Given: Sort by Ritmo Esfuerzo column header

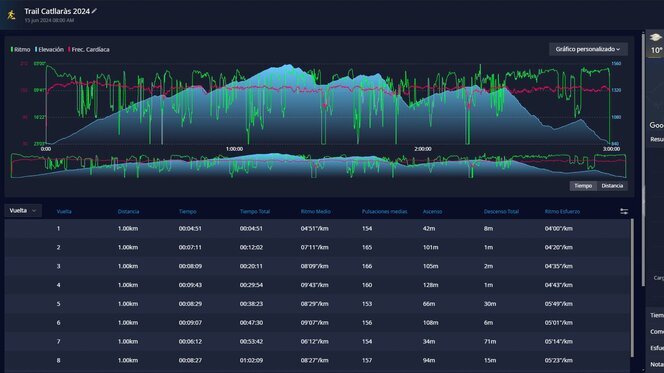Looking at the screenshot, I should tap(562, 211).
